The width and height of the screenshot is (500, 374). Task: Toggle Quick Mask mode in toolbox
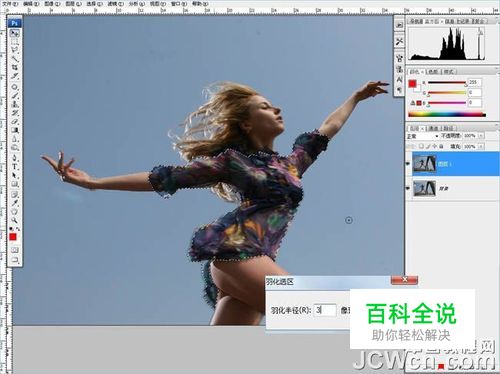pyautogui.click(x=14, y=250)
